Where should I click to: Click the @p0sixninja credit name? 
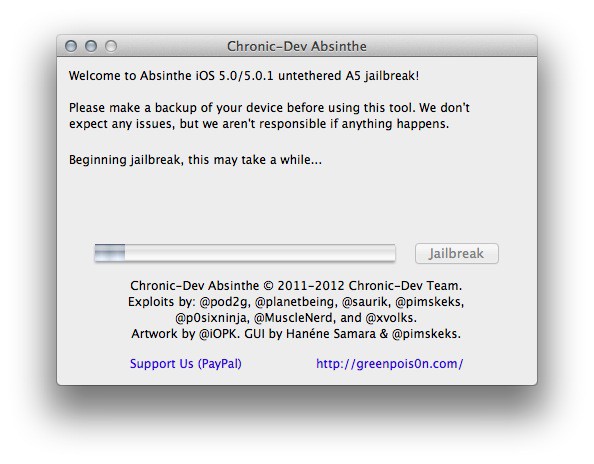click(212, 318)
